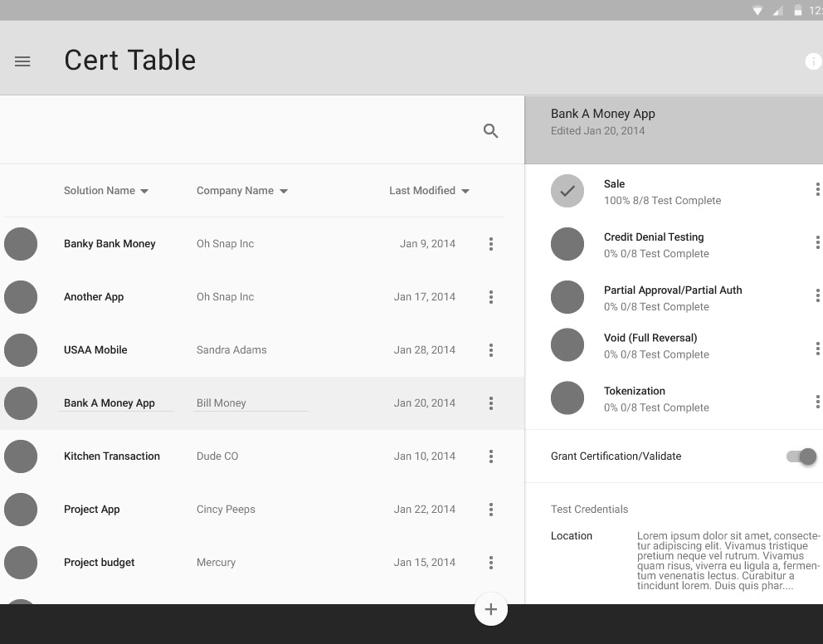
Task: Sort by Last Modified dropdown arrow
Action: pyautogui.click(x=465, y=192)
